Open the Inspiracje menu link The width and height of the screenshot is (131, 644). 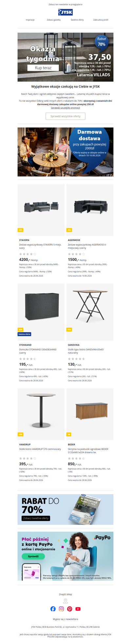click(30, 20)
